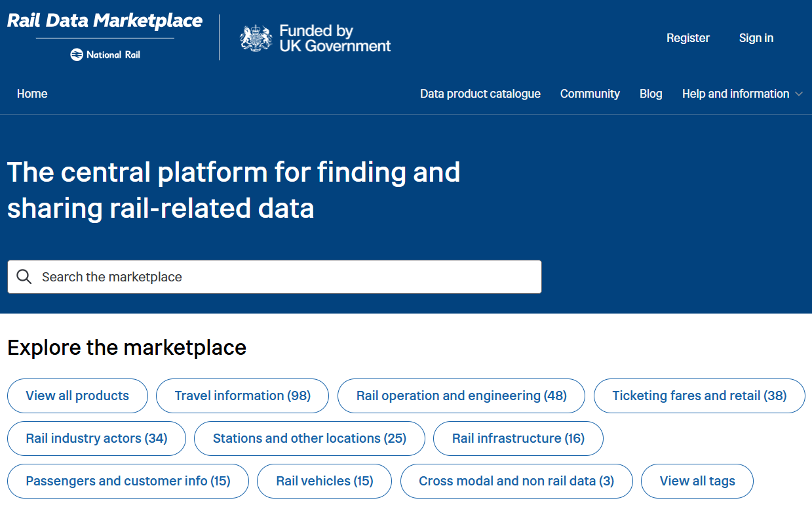The width and height of the screenshot is (812, 511).
Task: Click the search magnifier icon
Action: (x=24, y=276)
